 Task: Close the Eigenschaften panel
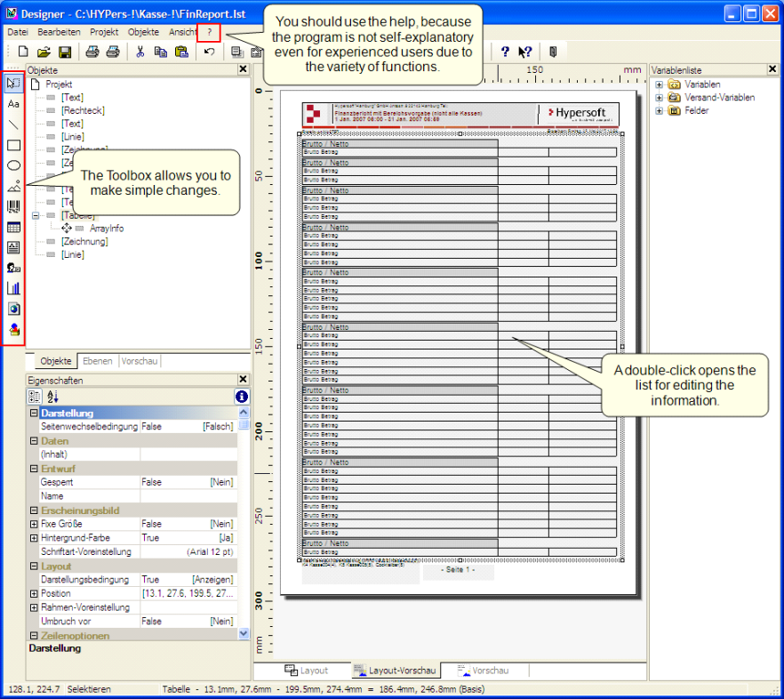243,379
